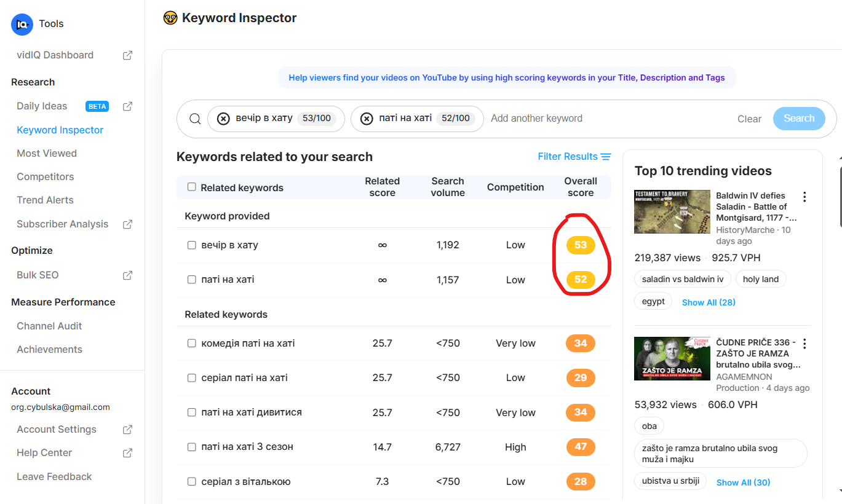Click the overall score 47 badge
The image size is (842, 504).
tap(581, 447)
